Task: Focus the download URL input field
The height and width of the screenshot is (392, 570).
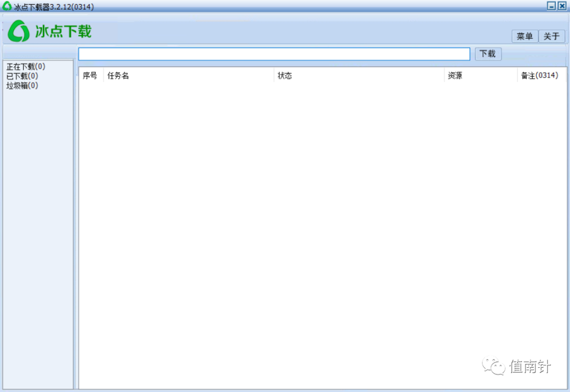Action: click(x=274, y=54)
